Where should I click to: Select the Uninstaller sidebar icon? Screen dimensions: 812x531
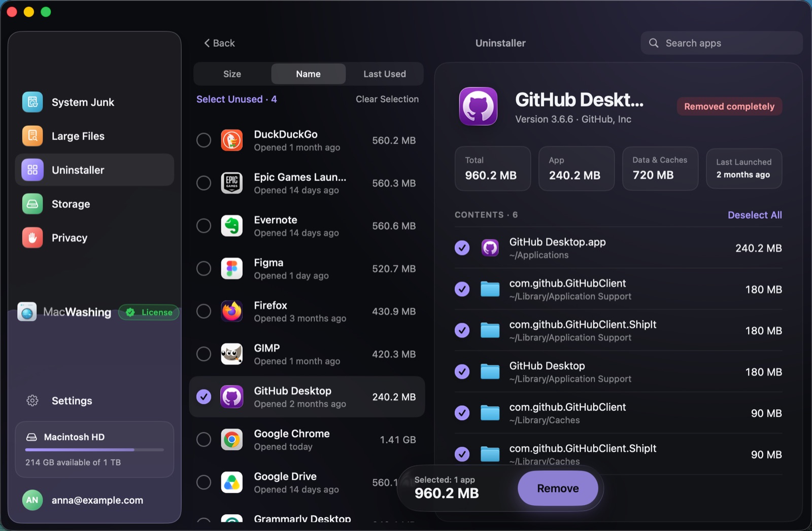click(x=32, y=170)
